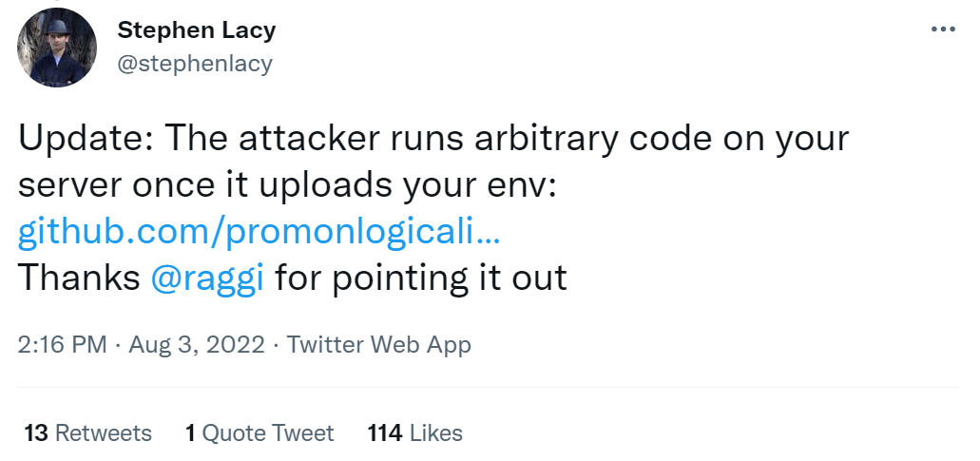This screenshot has width=980, height=461.
Task: Click the number 114 beside Likes
Action: pyautogui.click(x=385, y=433)
